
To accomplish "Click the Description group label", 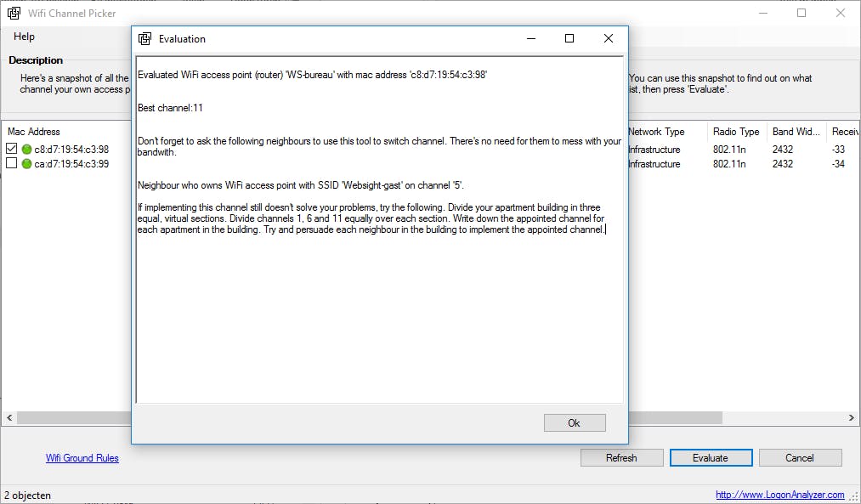I will click(36, 60).
